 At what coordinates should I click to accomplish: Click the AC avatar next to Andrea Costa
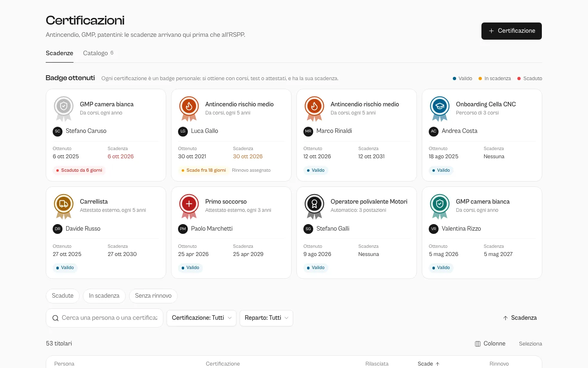click(434, 131)
